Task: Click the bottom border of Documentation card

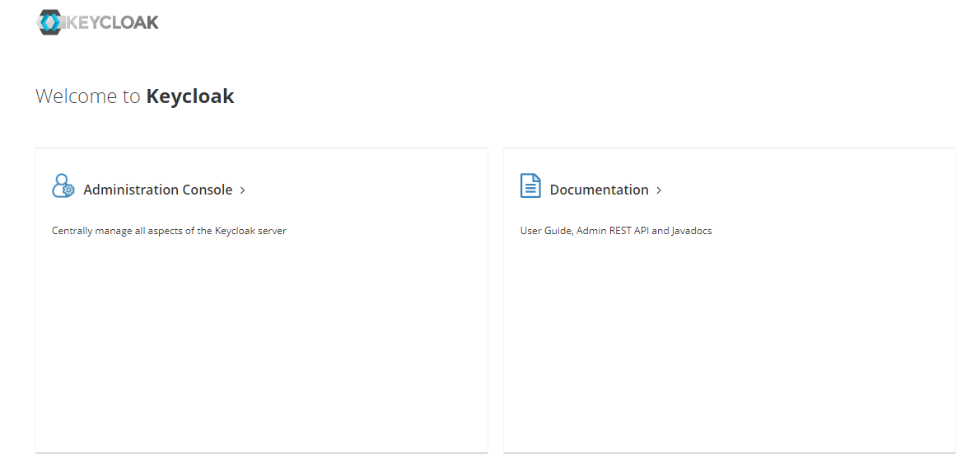Action: tap(729, 453)
